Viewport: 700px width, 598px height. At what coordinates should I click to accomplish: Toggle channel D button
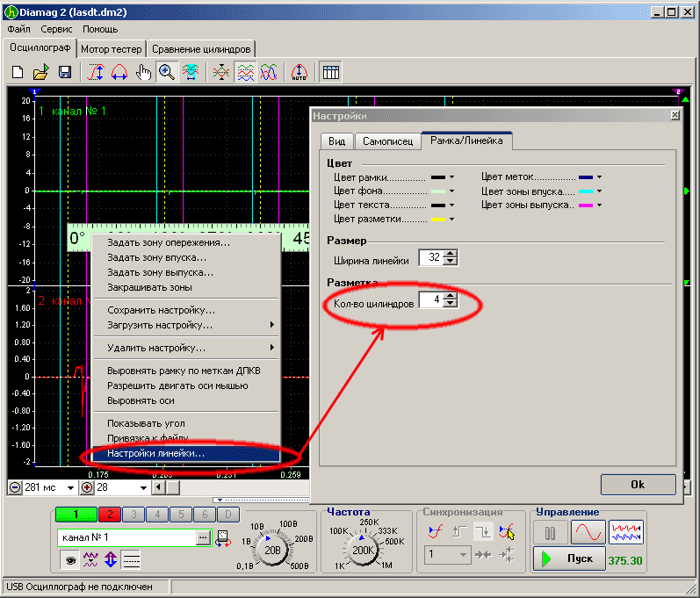point(228,515)
